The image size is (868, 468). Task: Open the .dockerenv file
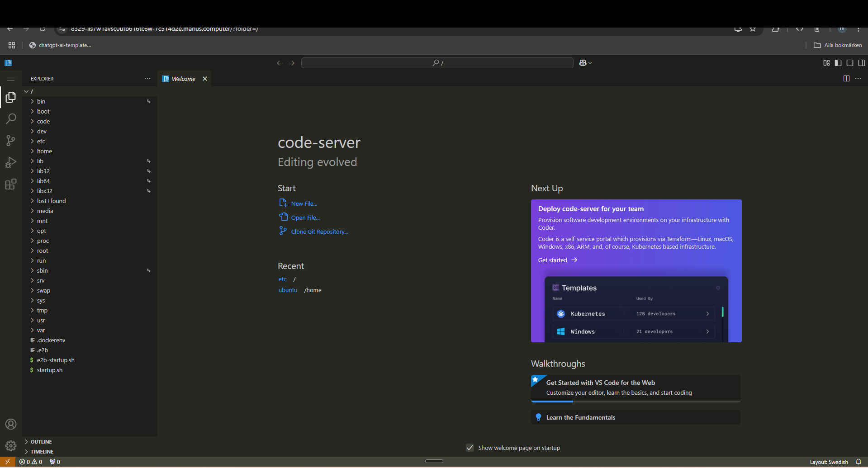[x=90, y=340]
